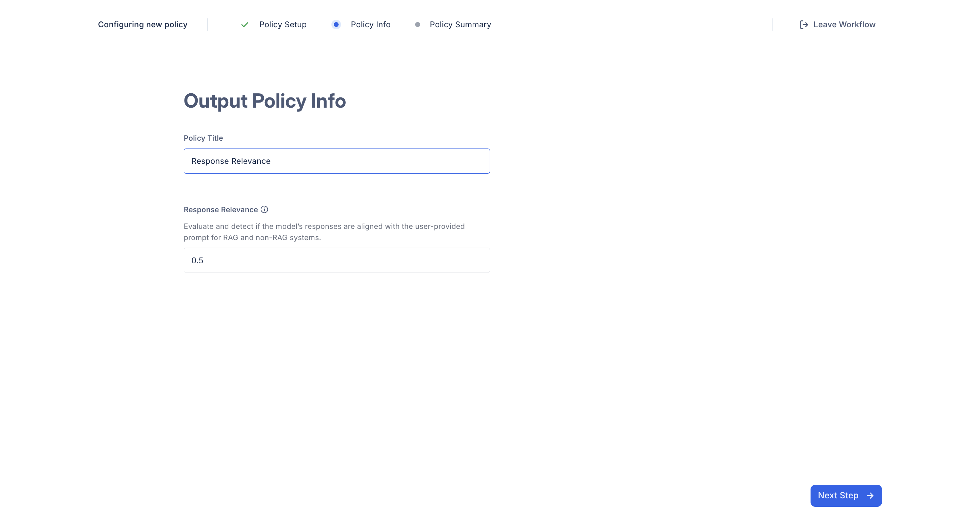This screenshot has height=530, width=980.
Task: Click the Output Policy Info heading
Action: click(264, 101)
